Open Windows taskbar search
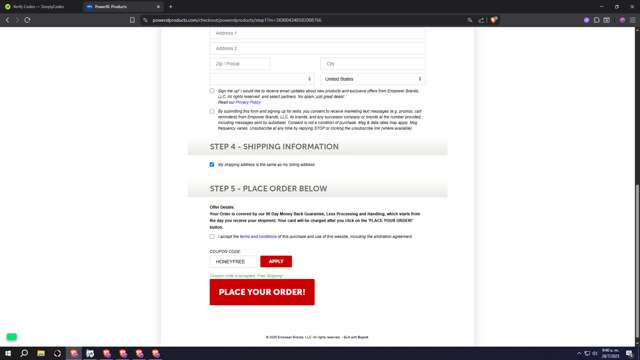This screenshot has height=360, width=640. (24, 353)
